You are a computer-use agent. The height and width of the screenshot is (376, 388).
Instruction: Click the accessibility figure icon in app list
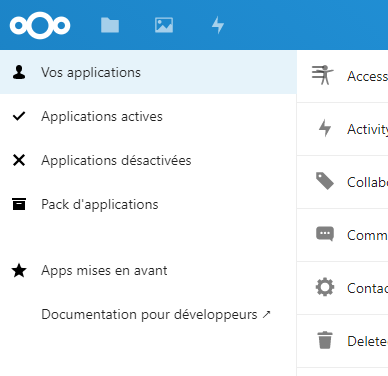pyautogui.click(x=322, y=75)
